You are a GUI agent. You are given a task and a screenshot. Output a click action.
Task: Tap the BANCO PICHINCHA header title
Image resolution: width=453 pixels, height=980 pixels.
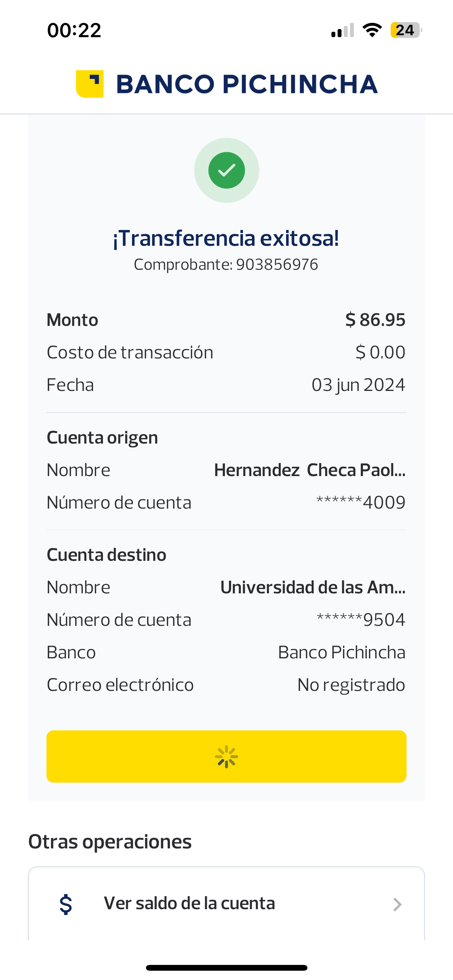click(x=247, y=84)
